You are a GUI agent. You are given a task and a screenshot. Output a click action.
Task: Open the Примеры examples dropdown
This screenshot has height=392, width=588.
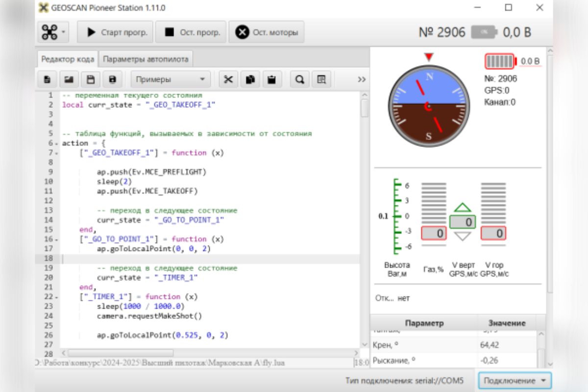click(171, 79)
